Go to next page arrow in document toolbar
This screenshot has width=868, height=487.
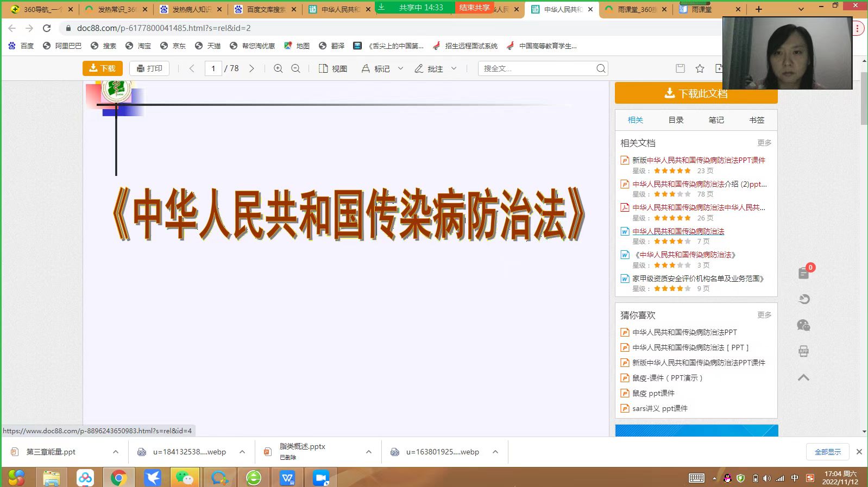tap(251, 68)
